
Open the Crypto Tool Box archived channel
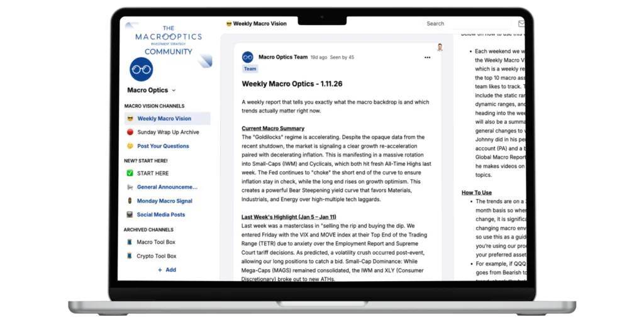(x=157, y=256)
